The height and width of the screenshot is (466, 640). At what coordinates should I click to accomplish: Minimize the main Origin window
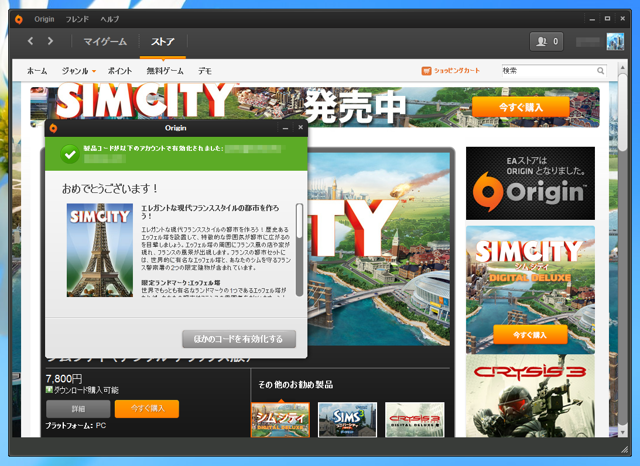tap(592, 19)
